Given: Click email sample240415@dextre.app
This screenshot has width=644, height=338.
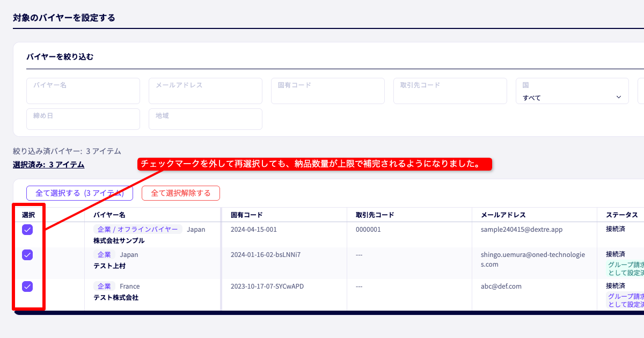Looking at the screenshot, I should (x=522, y=230).
